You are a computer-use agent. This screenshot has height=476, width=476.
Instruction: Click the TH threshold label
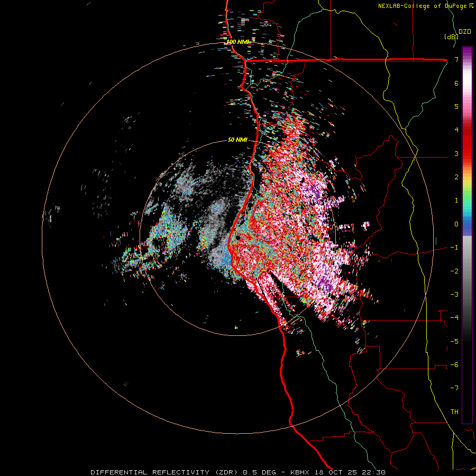click(454, 412)
